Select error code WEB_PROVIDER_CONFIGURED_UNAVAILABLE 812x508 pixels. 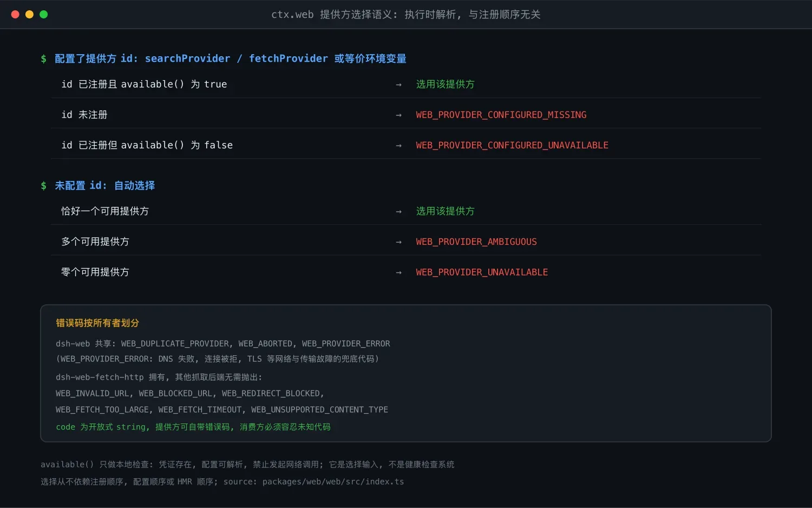(512, 145)
